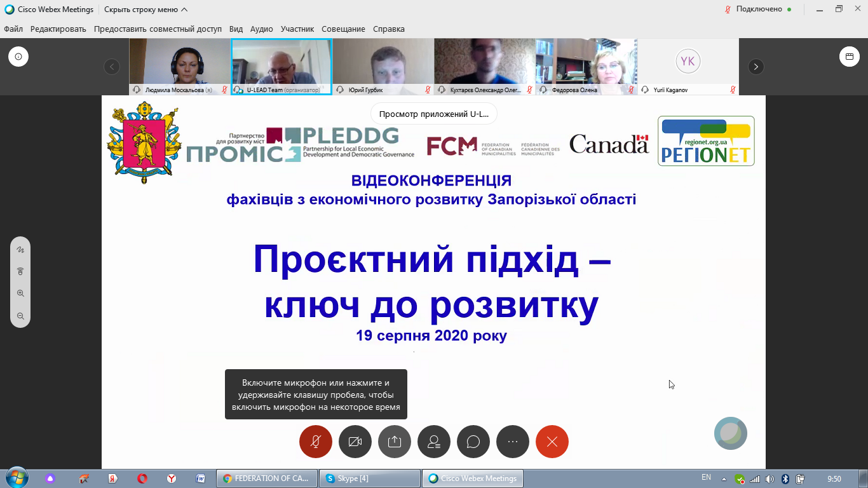
Task: Turn on the video camera
Action: pos(355,442)
